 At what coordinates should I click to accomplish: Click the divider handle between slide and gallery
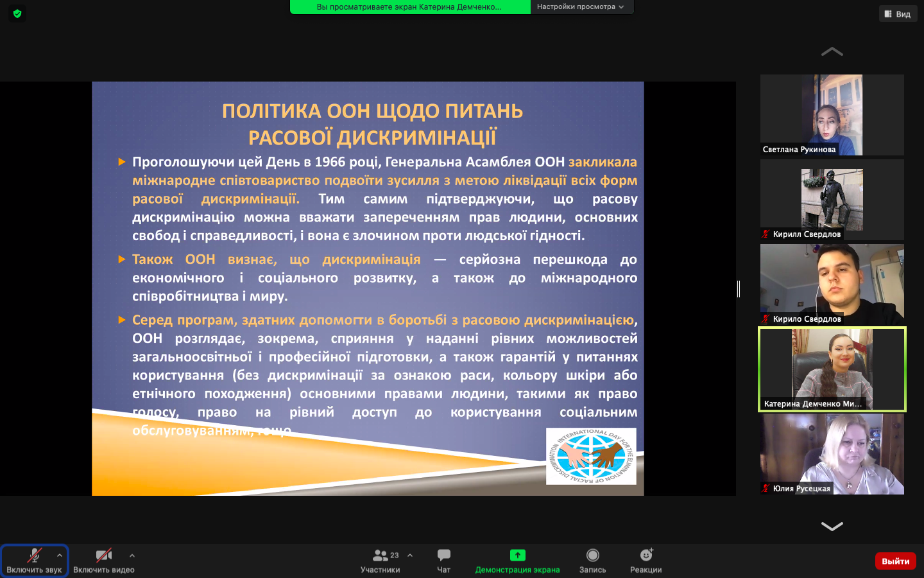739,289
